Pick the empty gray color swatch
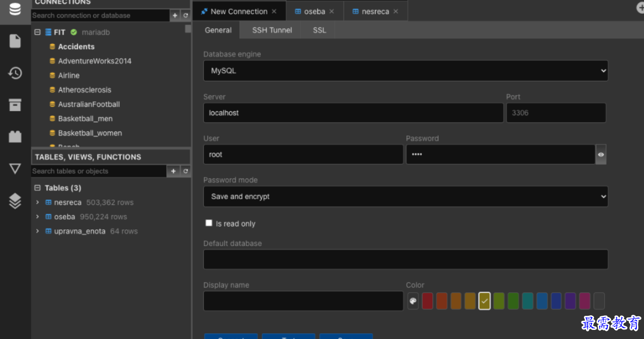Screen dimensions: 644x339 coord(599,301)
